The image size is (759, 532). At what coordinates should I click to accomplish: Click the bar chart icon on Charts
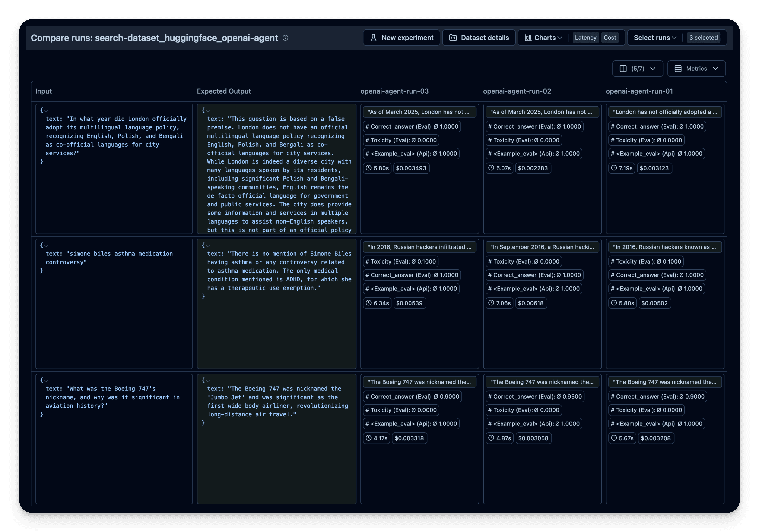coord(528,38)
